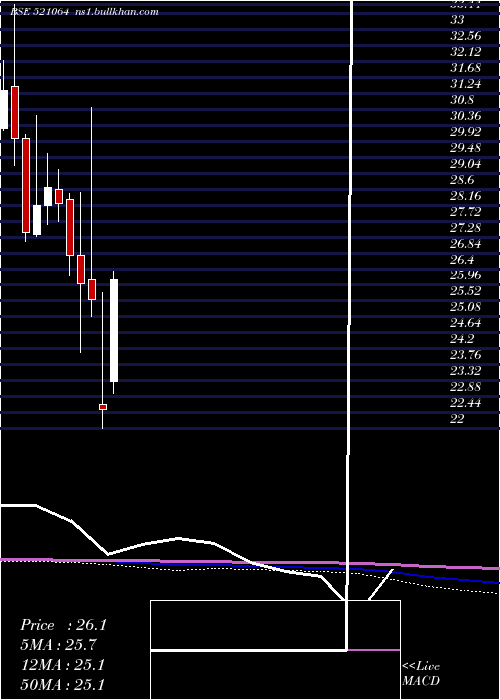Click the 24.64 price axis label
Screen dimensions: 500x700
click(466, 323)
